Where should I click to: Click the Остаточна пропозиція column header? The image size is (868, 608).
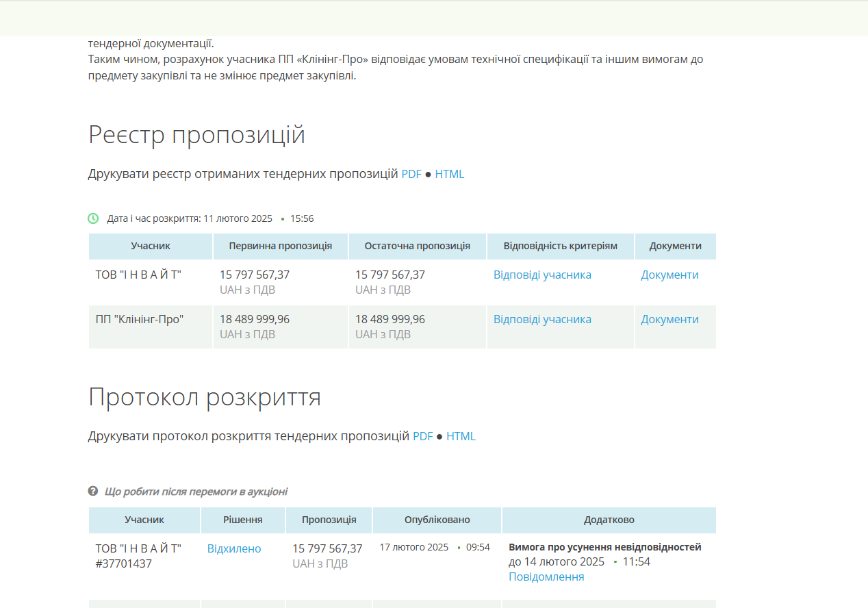pyautogui.click(x=418, y=246)
